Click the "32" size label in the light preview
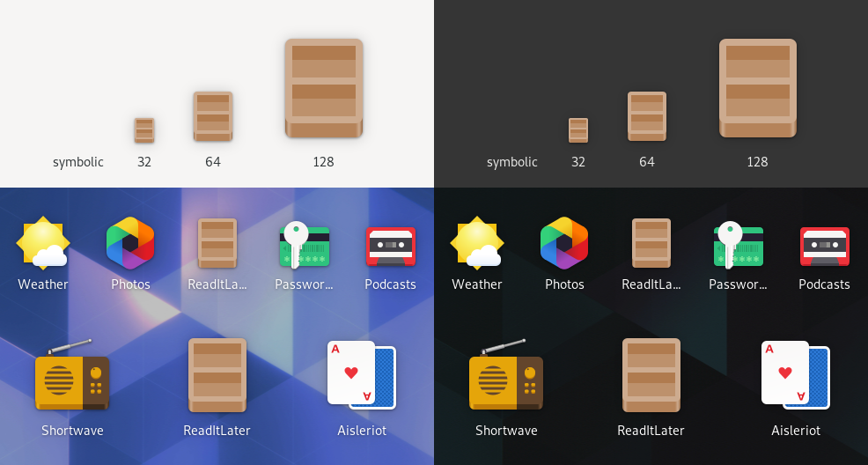868x465 pixels. 144,162
